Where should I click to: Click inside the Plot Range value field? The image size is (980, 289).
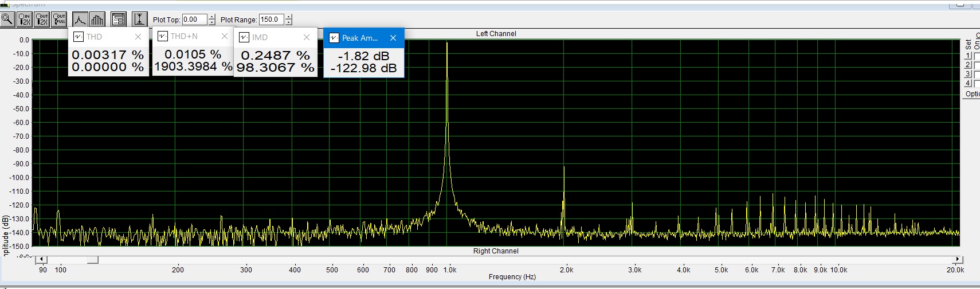[271, 19]
